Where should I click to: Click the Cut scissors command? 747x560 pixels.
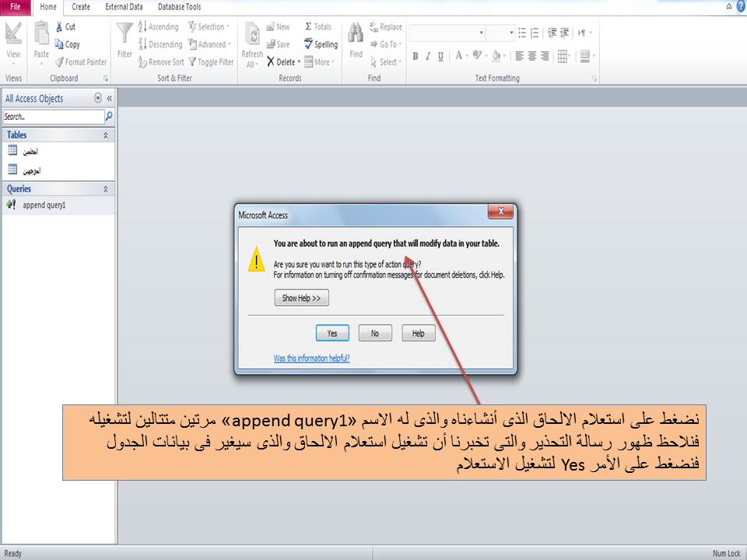[x=65, y=26]
